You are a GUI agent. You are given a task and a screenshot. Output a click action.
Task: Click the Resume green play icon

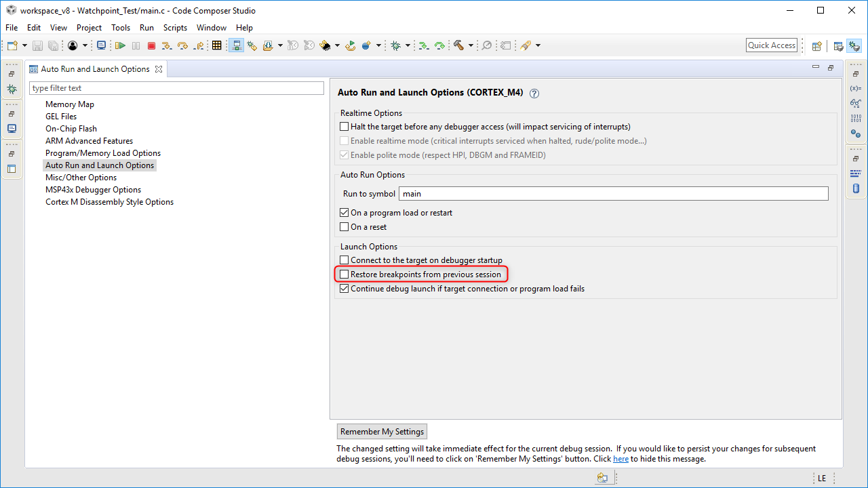tap(120, 45)
